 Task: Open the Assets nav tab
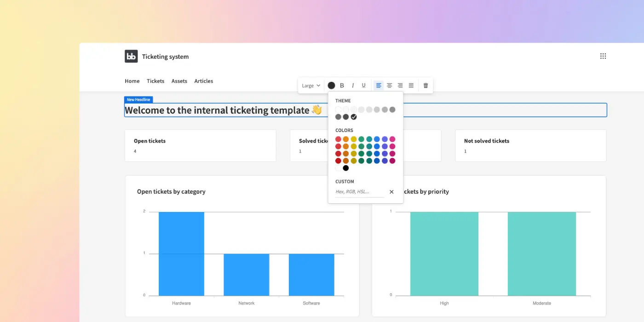[179, 81]
